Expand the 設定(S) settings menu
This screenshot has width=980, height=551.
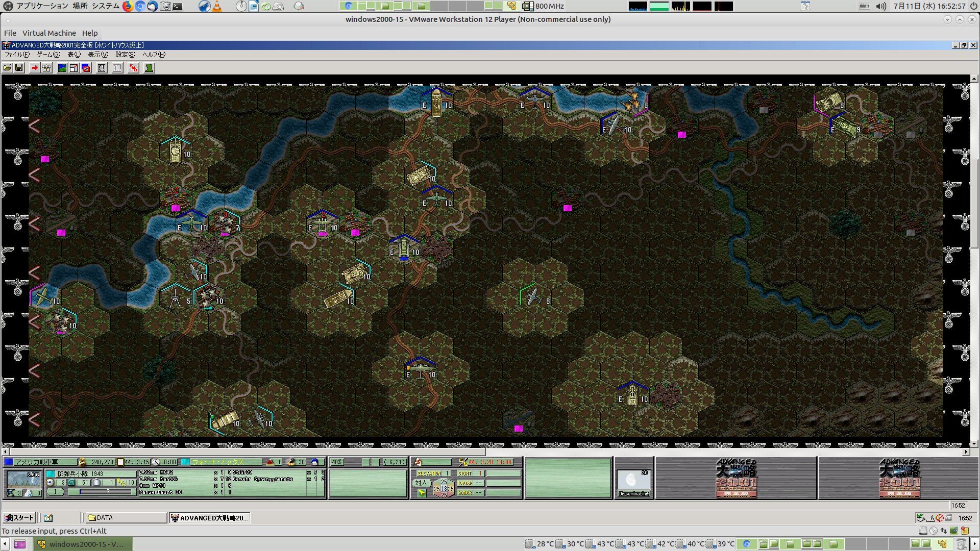[125, 55]
